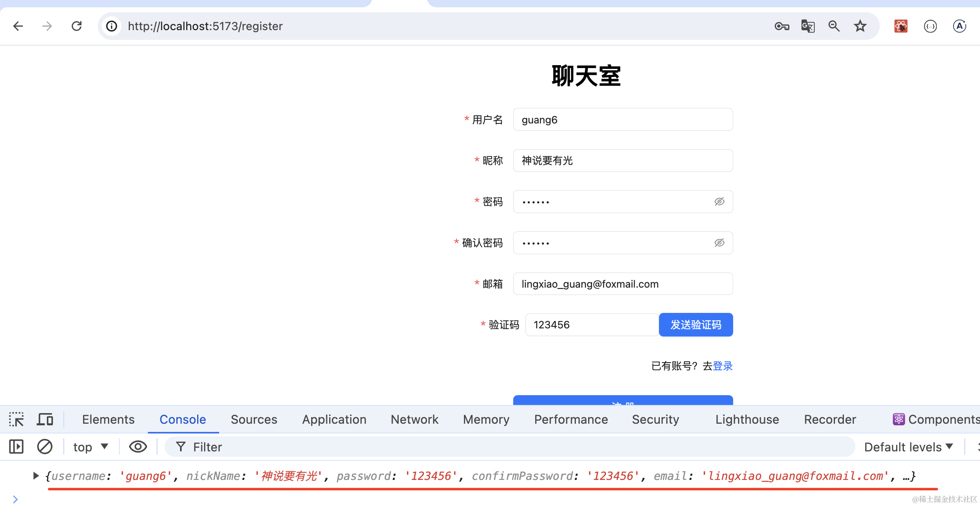
Task: Click the browser reload icon
Action: pyautogui.click(x=77, y=26)
